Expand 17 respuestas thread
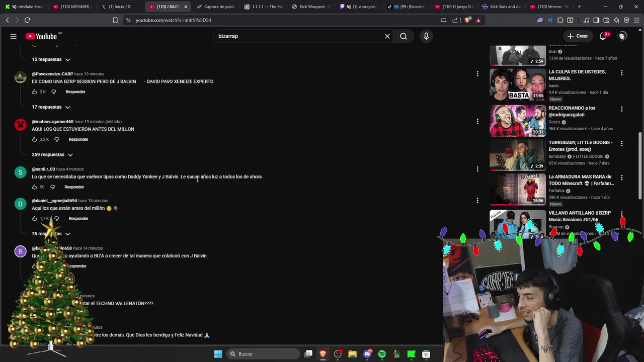This screenshot has height=362, width=644. (51, 107)
